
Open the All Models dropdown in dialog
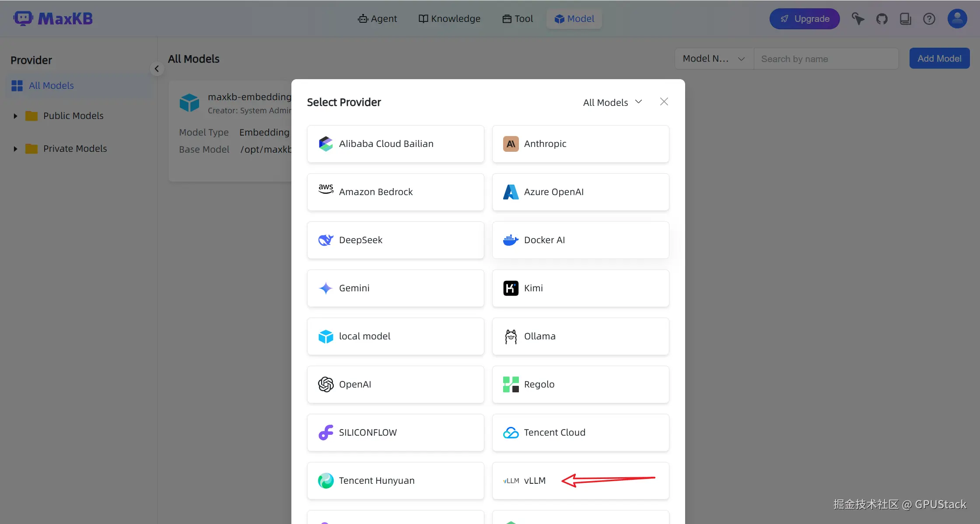tap(612, 102)
